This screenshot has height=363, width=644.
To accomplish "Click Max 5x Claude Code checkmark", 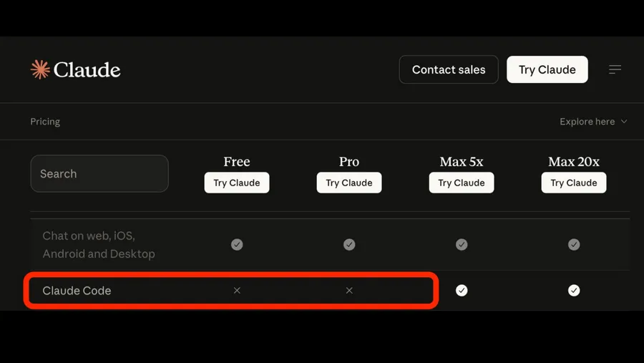I will click(462, 291).
